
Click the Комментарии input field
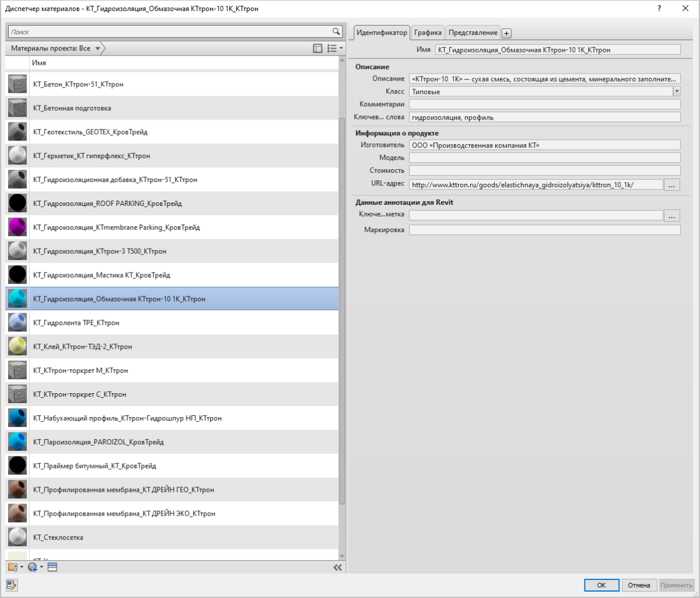(x=545, y=104)
